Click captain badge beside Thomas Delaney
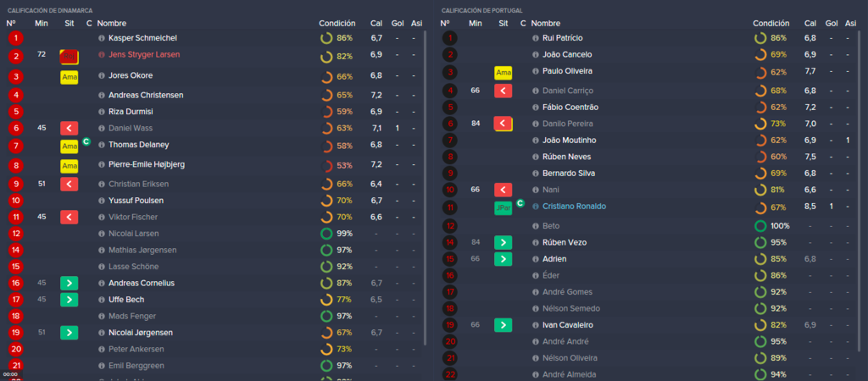Image resolution: width=868 pixels, height=381 pixels. pos(86,141)
